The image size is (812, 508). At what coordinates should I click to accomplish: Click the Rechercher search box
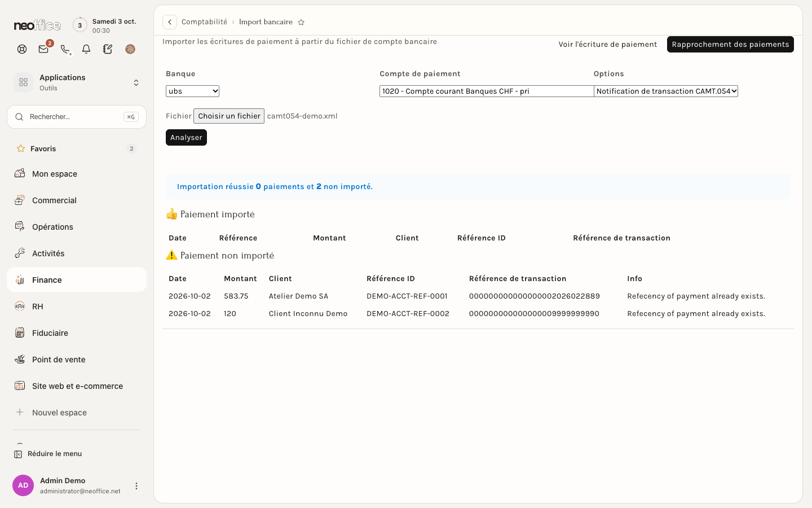tap(77, 117)
